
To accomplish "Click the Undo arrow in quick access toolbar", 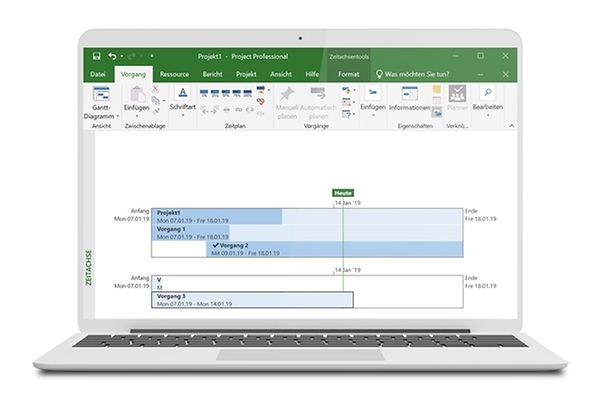I will 112,56.
